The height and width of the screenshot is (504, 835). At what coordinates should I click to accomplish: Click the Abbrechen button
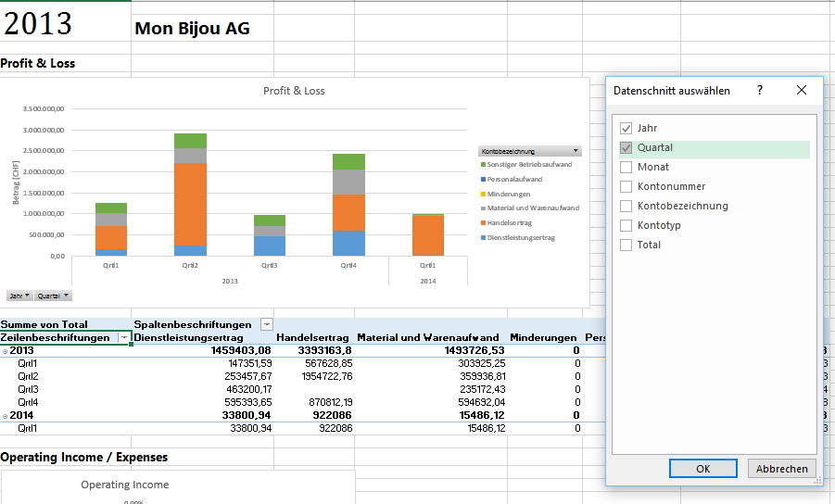781,469
